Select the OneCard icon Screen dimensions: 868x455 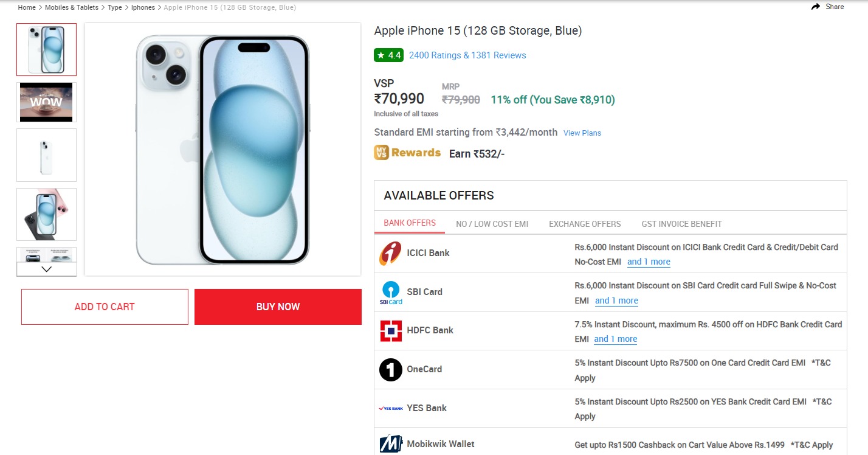(390, 369)
